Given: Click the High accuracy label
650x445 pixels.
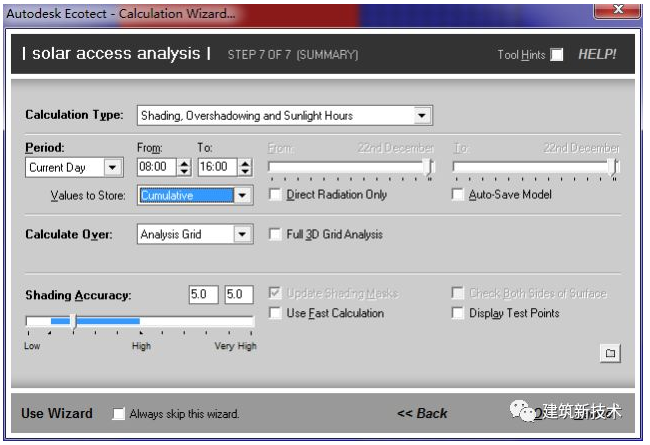Looking at the screenshot, I should (x=141, y=346).
